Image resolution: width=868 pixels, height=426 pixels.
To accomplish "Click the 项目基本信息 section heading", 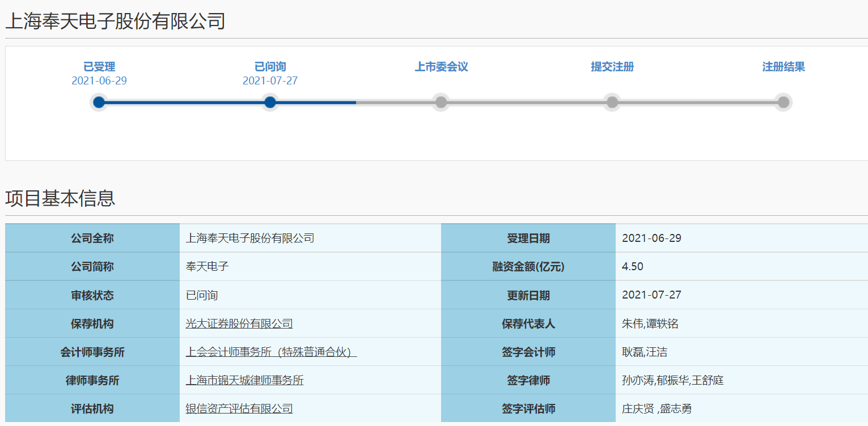I will click(60, 198).
